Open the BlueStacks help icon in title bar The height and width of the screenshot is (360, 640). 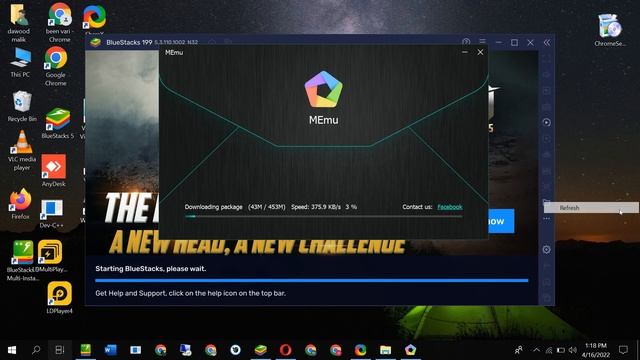[x=466, y=42]
